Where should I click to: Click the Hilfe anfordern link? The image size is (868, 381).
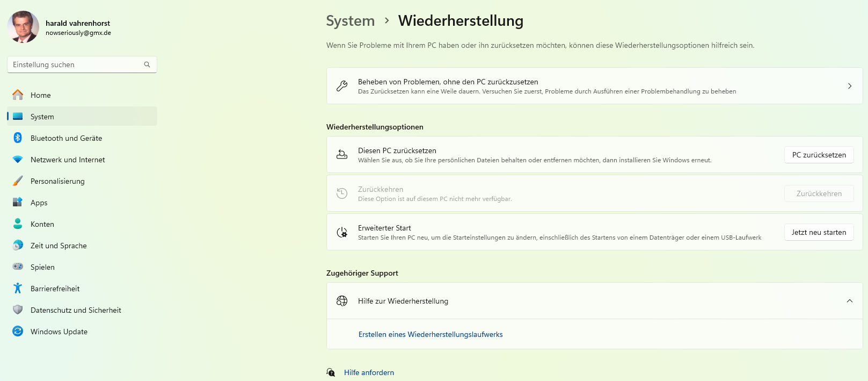tap(369, 372)
